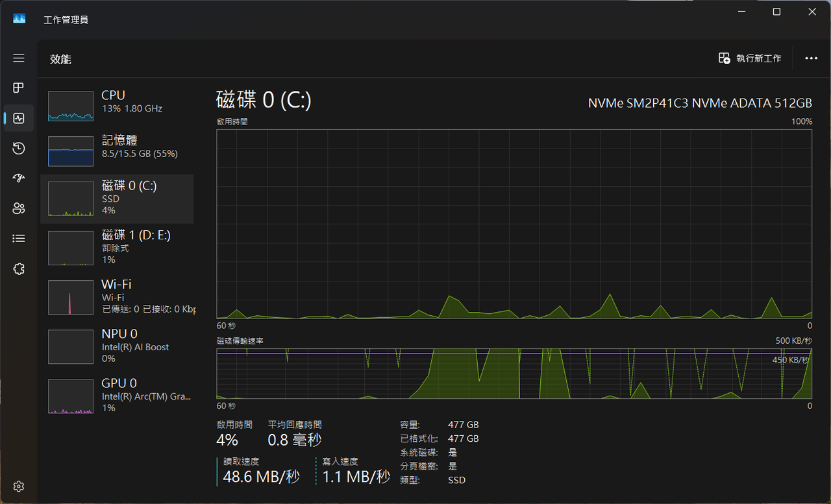Select the Wi-Fi performance entry
The height and width of the screenshot is (504, 831).
pyautogui.click(x=117, y=298)
